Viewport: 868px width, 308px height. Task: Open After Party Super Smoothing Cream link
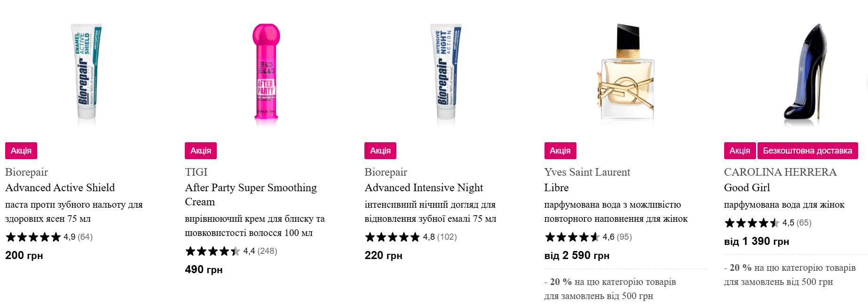tap(251, 195)
